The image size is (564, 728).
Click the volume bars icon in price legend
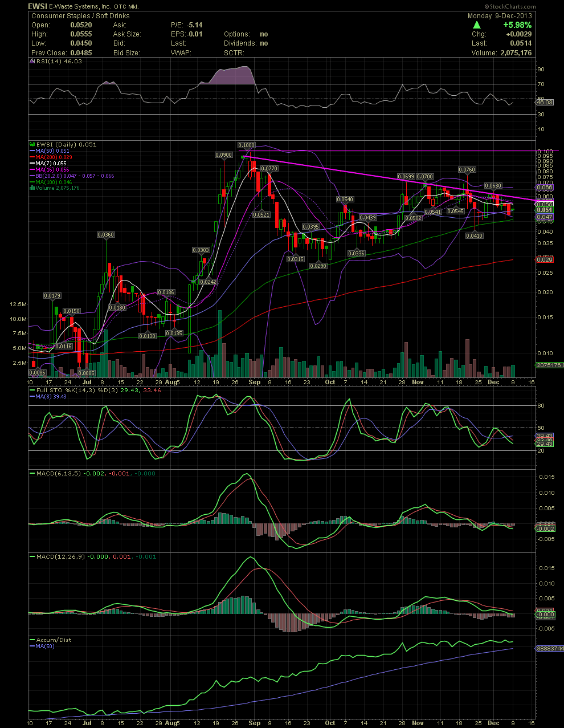[x=32, y=188]
